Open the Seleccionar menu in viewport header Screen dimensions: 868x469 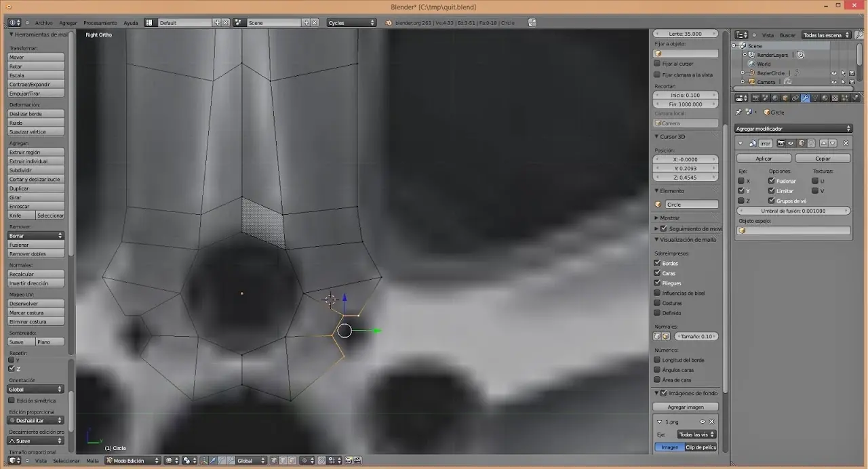click(66, 461)
